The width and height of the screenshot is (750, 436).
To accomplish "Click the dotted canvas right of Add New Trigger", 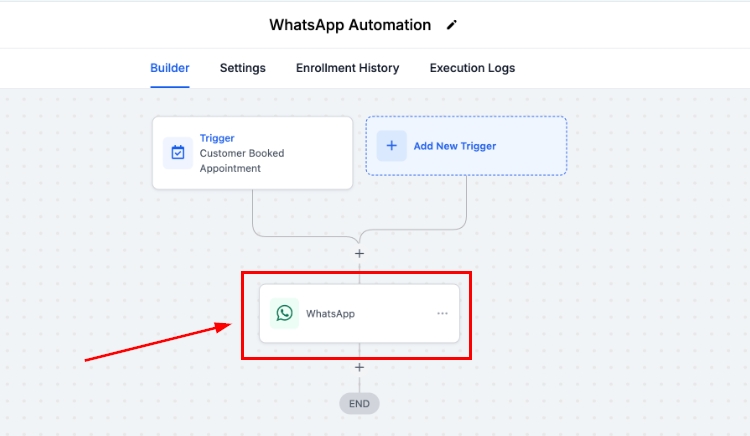I will coord(650,146).
